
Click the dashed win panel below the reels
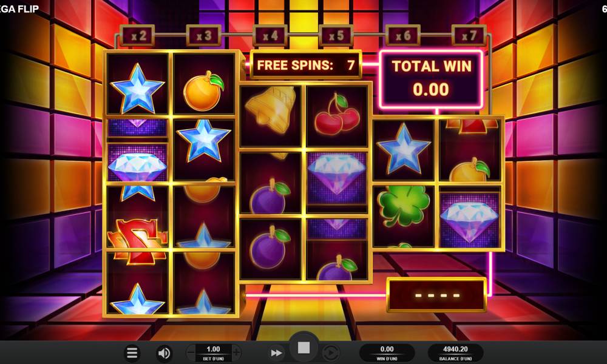pyautogui.click(x=436, y=295)
